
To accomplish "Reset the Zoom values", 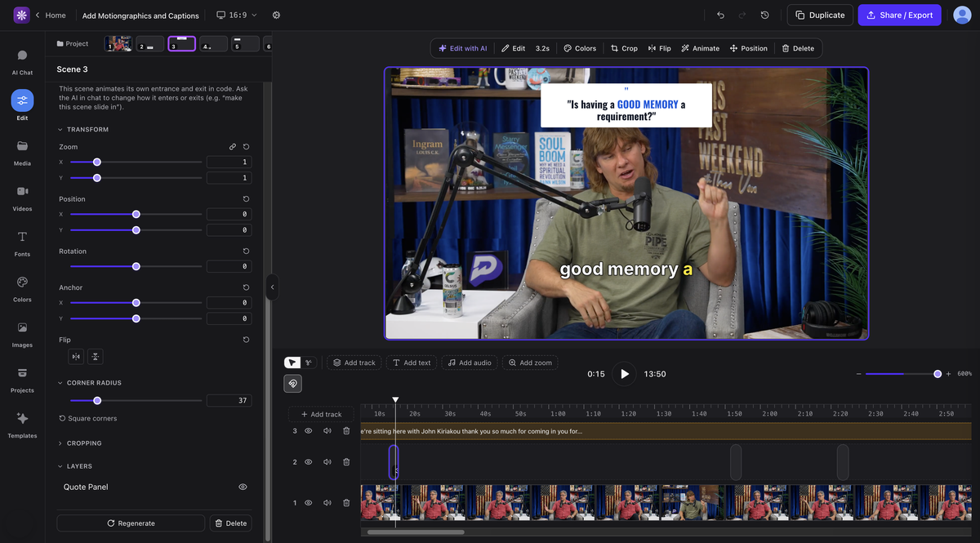I will [x=247, y=147].
